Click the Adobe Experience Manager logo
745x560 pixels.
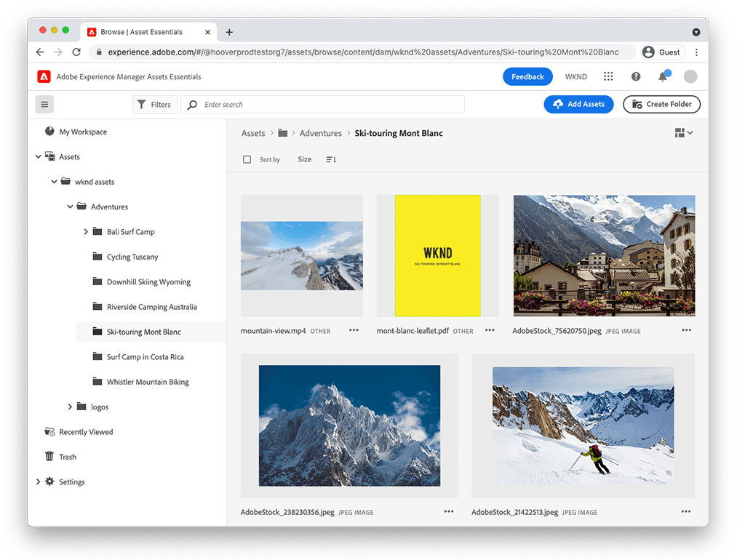44,76
